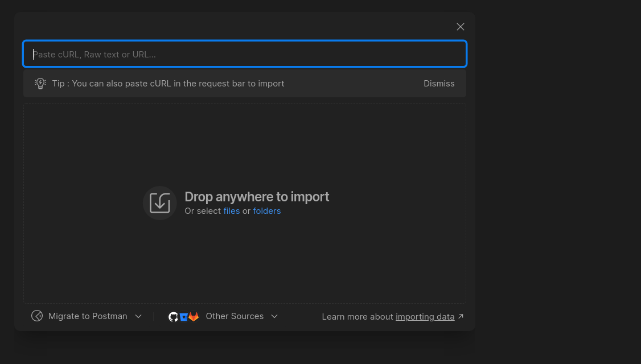The height and width of the screenshot is (364, 641).
Task: Click the Learn more about text
Action: (358, 317)
